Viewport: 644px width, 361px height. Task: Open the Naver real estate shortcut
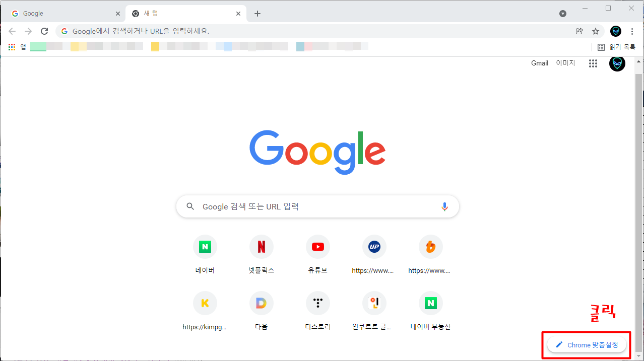431,311
